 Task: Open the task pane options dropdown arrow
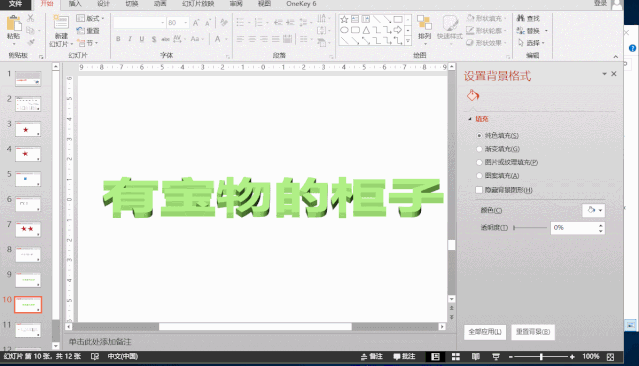pos(604,74)
